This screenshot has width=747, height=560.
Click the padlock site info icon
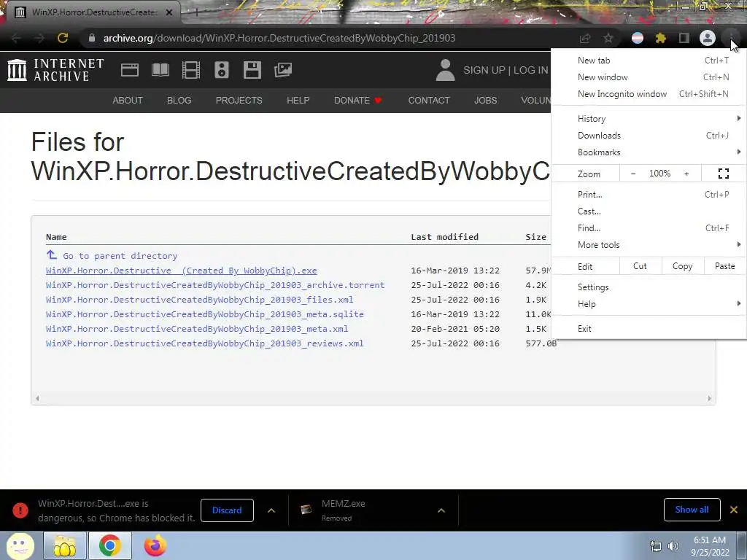coord(92,38)
